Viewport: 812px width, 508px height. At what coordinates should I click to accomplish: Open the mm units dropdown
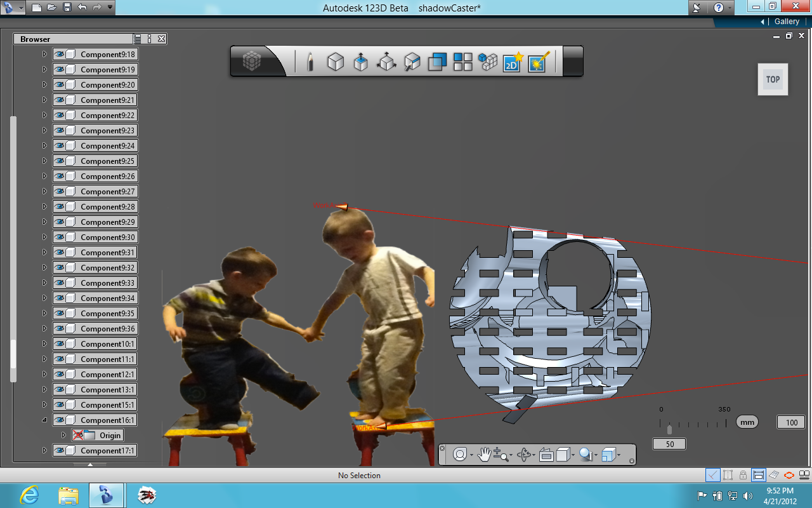click(747, 422)
